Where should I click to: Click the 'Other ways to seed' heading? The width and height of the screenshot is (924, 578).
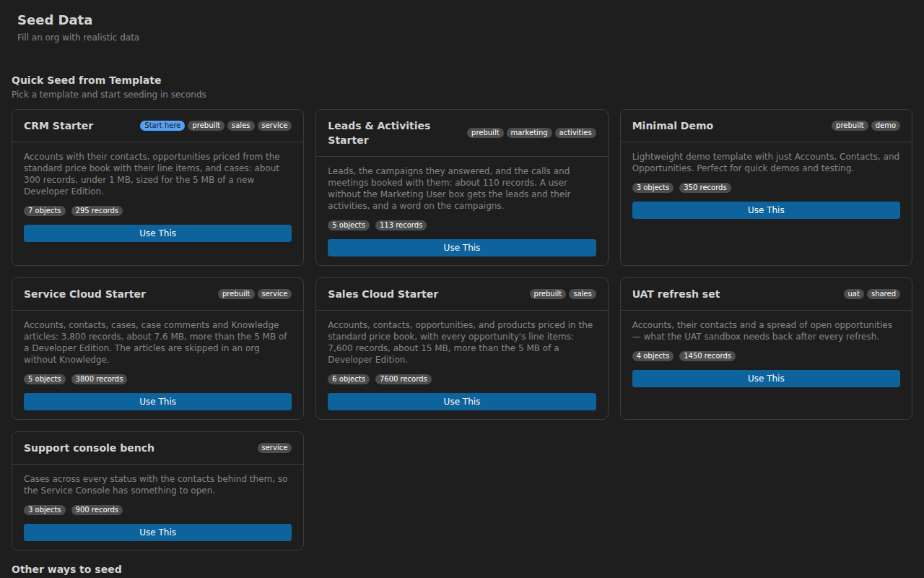coord(66,569)
